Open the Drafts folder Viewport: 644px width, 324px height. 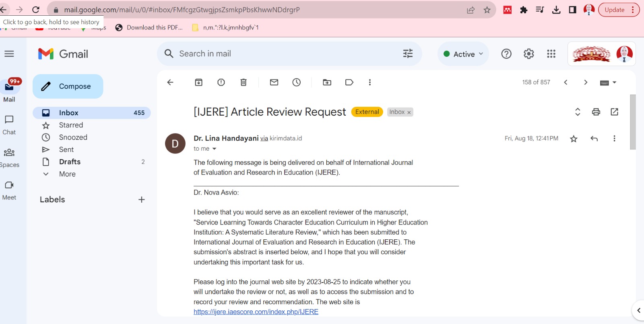click(x=70, y=162)
